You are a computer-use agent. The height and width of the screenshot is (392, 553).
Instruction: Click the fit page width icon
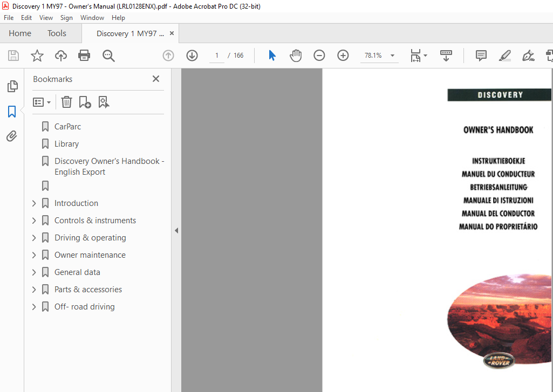415,56
